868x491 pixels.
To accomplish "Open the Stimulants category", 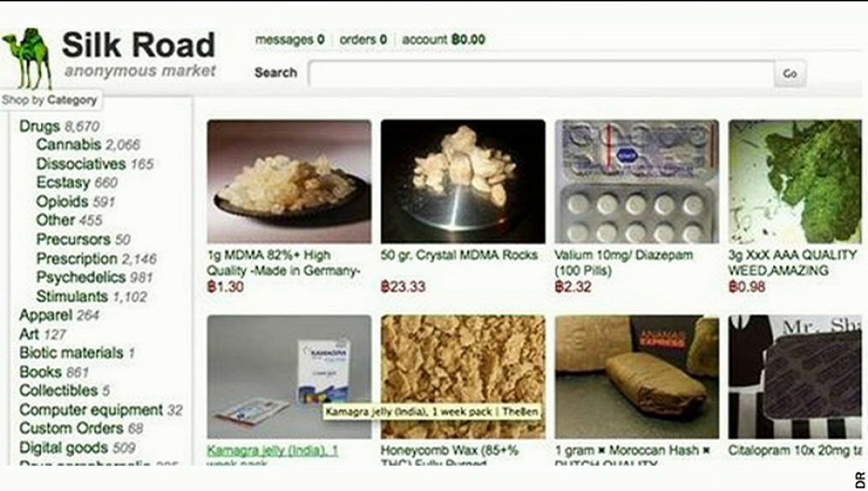I will (x=72, y=297).
